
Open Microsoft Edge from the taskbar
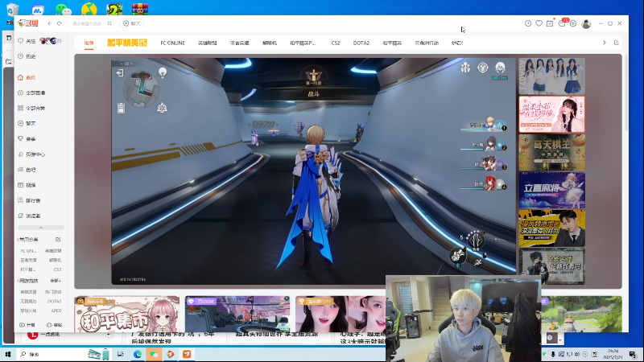pos(137,354)
